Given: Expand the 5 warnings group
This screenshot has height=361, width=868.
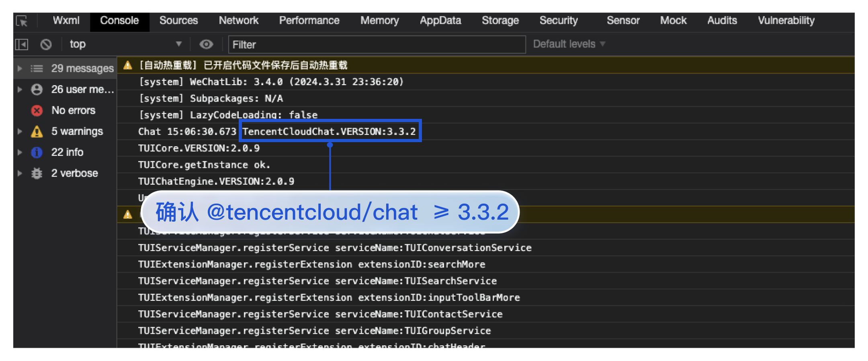Looking at the screenshot, I should [20, 131].
